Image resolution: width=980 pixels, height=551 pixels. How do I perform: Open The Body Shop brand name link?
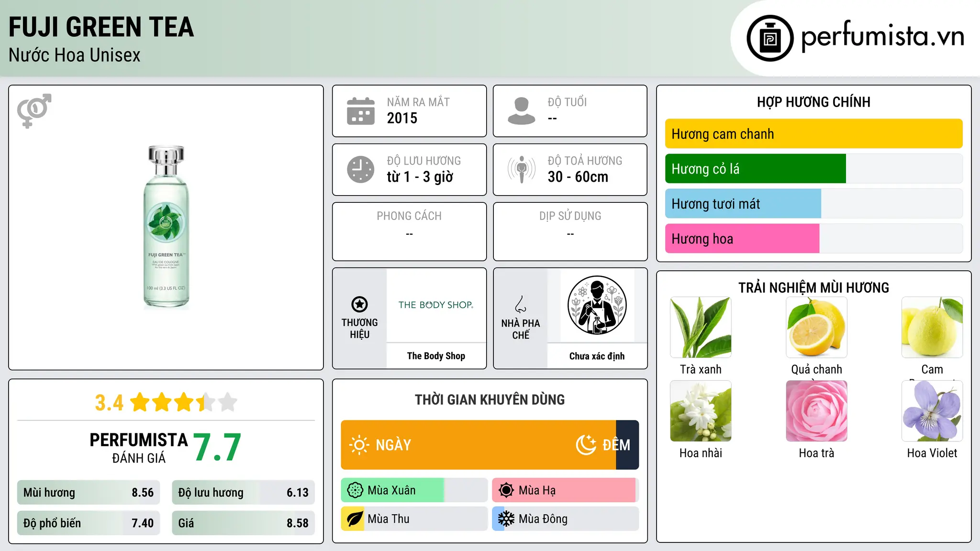[436, 356]
